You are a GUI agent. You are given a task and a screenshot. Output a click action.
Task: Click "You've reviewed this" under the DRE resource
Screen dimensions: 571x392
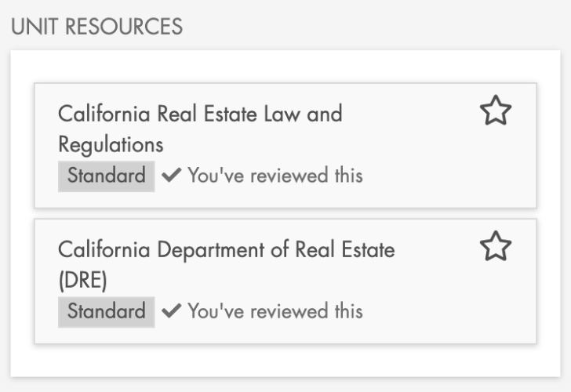[x=275, y=311]
